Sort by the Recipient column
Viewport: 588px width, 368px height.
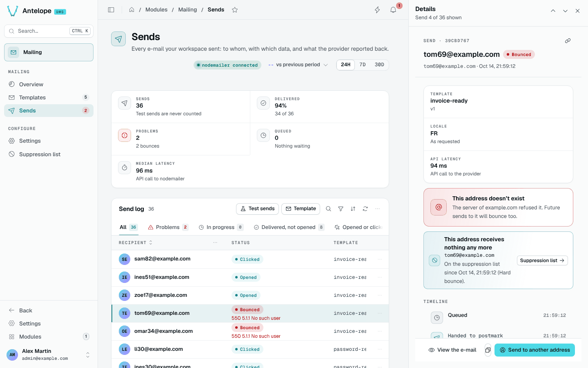click(136, 243)
